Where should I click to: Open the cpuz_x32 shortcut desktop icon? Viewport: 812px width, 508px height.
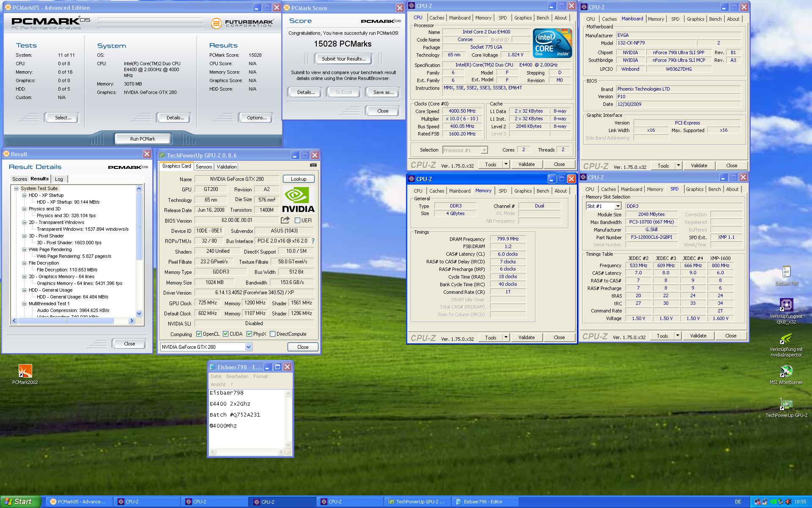click(786, 311)
